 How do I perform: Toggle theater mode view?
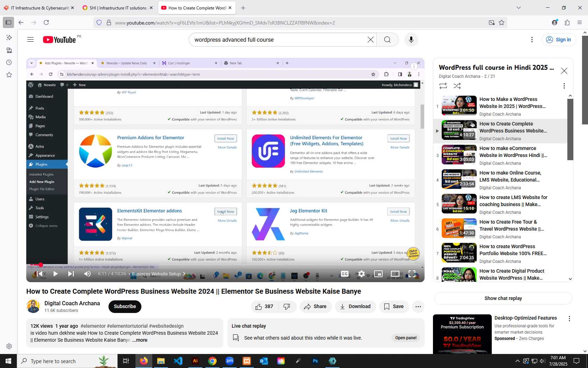[395, 274]
